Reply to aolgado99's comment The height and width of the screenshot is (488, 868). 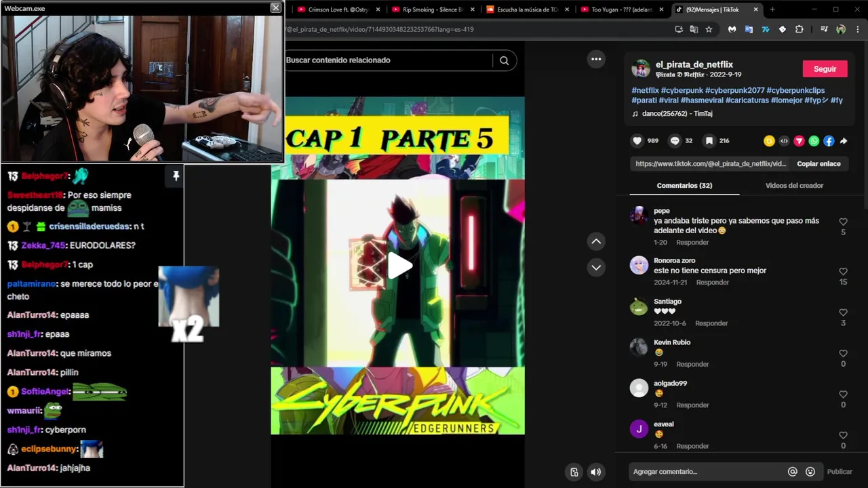point(692,405)
